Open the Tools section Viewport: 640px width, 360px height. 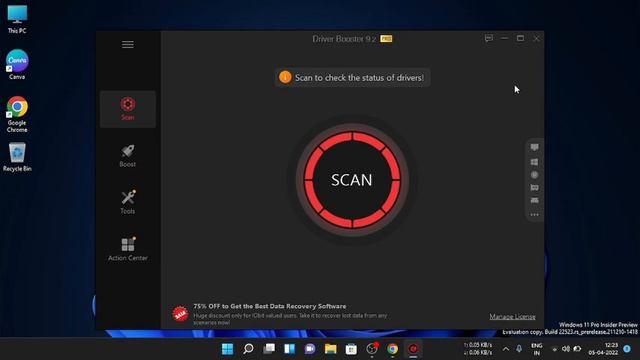pyautogui.click(x=128, y=203)
